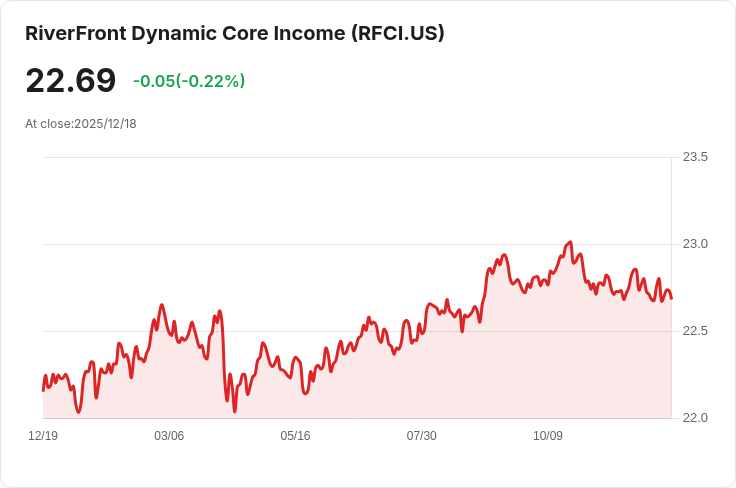The image size is (736, 488).
Task: Select the RFCI.US ticker symbol
Action: [x=397, y=33]
